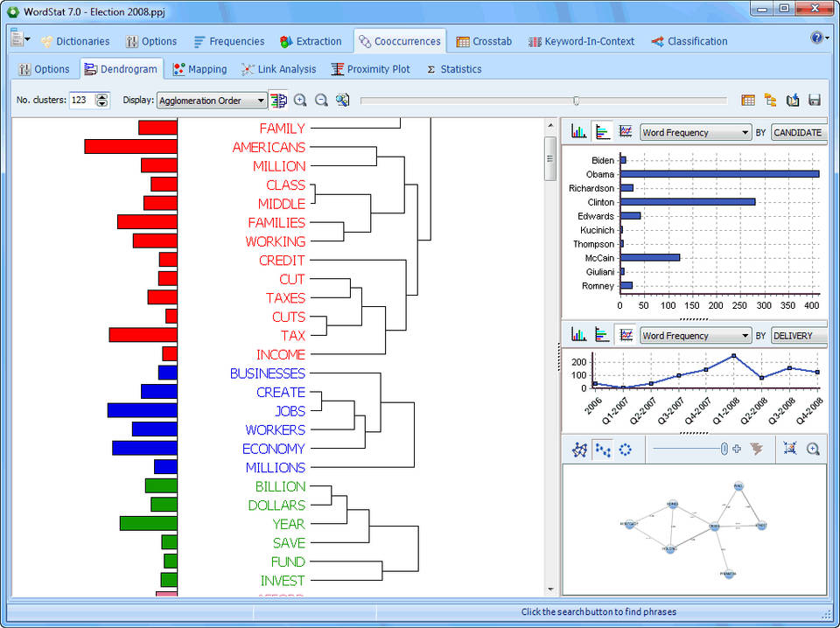This screenshot has height=628, width=840.
Task: Open the Display Agglomeration Order dropdown
Action: [212, 101]
